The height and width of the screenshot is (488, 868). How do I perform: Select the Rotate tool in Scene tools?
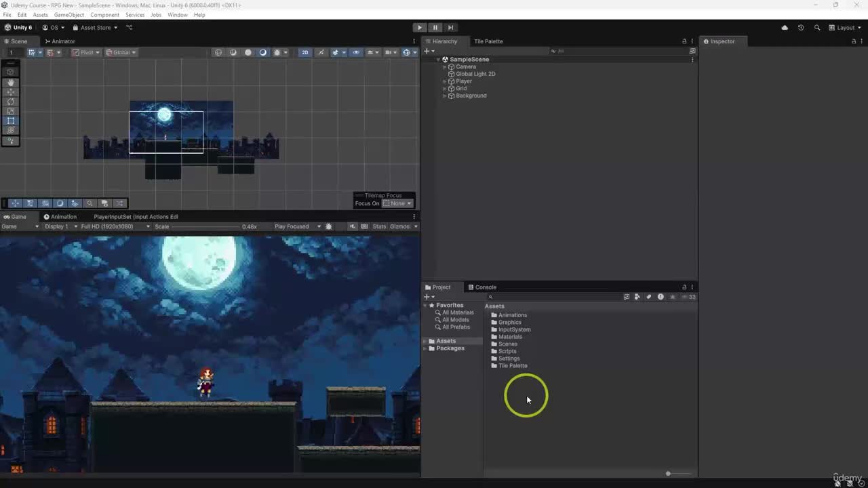coord(11,102)
